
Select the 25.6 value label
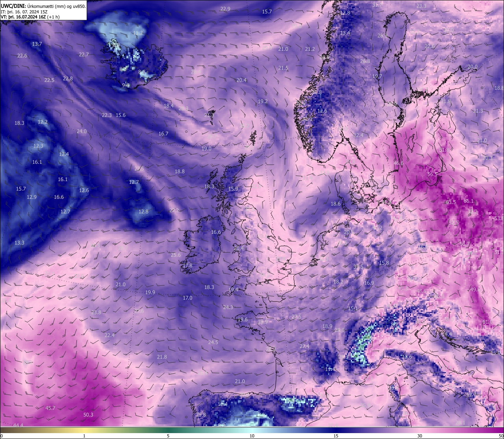176,255
